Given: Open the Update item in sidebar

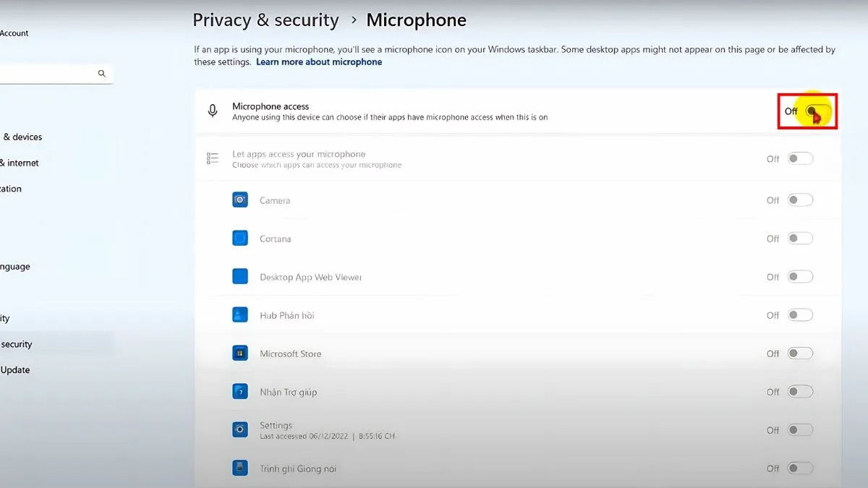Looking at the screenshot, I should (x=15, y=370).
